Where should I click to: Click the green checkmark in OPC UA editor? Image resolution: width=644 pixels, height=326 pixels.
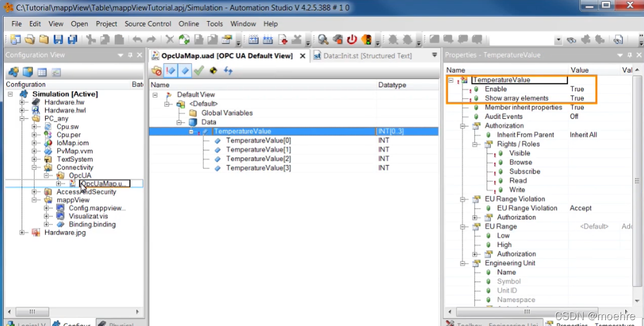[x=199, y=71]
